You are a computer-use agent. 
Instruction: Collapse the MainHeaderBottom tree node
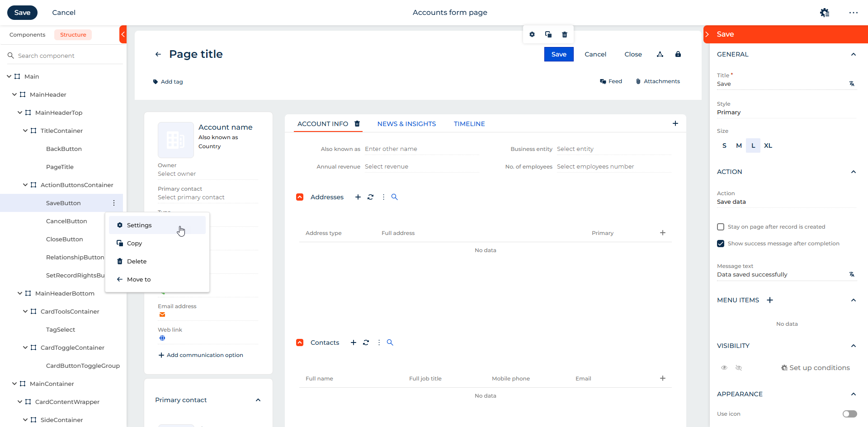click(x=20, y=293)
